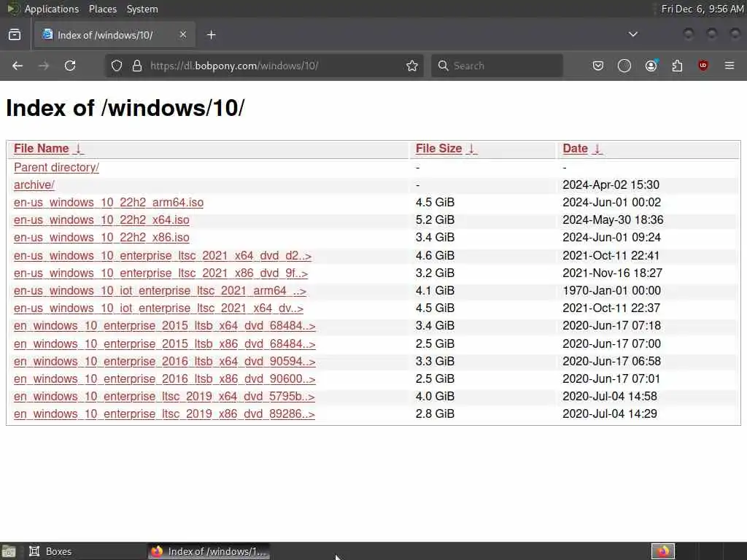Click the URL address bar
The width and height of the screenshot is (747, 560).
(x=264, y=66)
